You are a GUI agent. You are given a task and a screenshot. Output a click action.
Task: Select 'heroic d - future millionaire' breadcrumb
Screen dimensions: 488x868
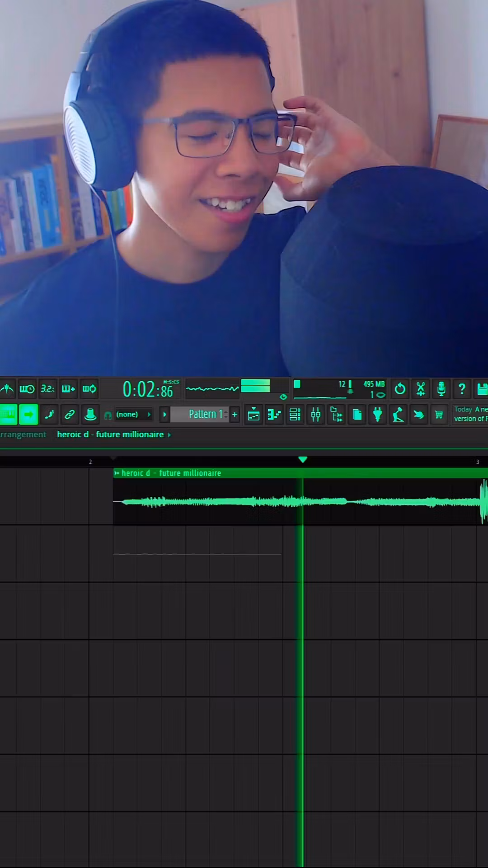click(110, 434)
